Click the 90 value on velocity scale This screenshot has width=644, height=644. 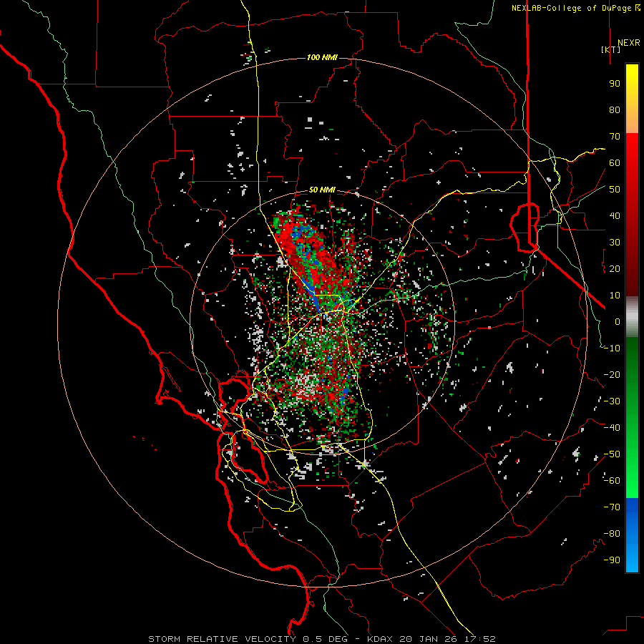[615, 84]
